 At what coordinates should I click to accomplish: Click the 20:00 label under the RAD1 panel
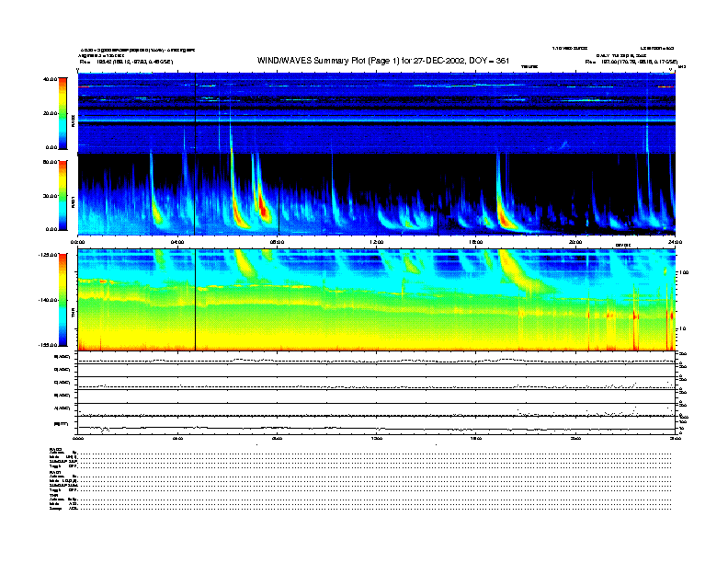pos(575,242)
